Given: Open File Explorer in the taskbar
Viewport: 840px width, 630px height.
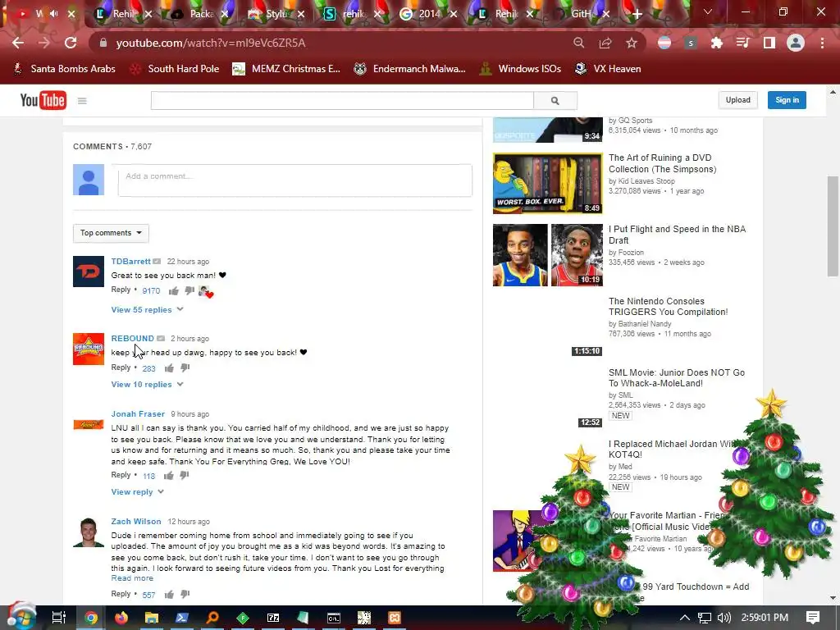Looking at the screenshot, I should 152,618.
